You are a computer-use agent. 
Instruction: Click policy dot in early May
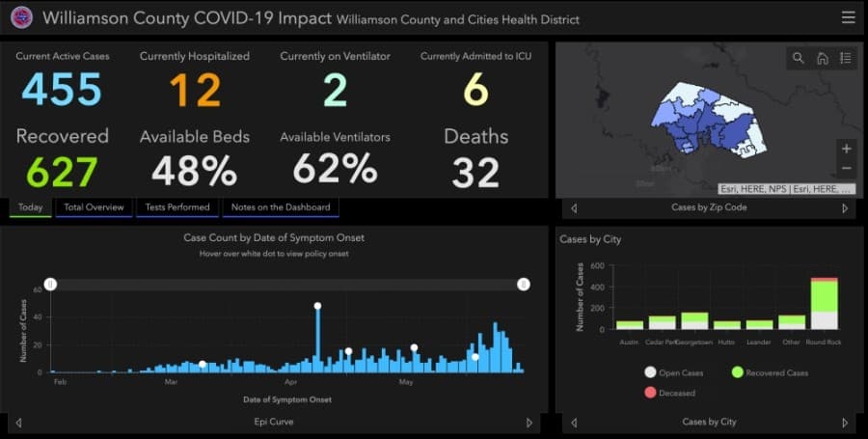414,347
